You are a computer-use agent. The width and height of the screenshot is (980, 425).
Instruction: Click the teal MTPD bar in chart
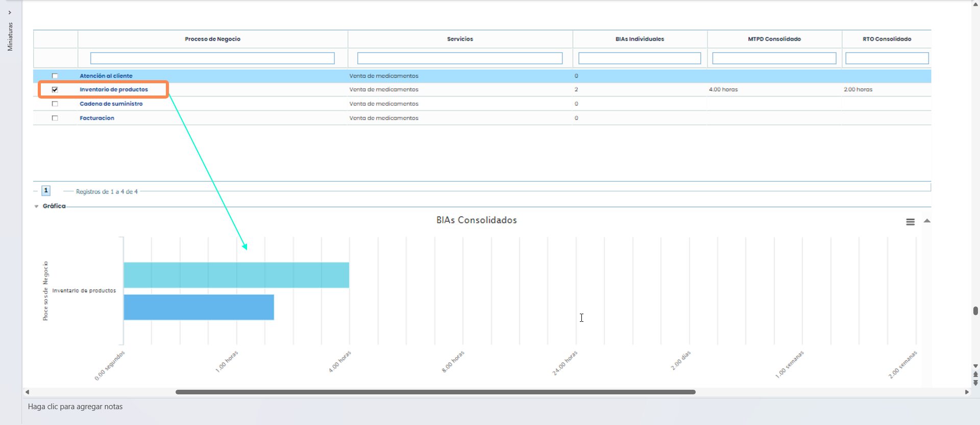coord(236,275)
